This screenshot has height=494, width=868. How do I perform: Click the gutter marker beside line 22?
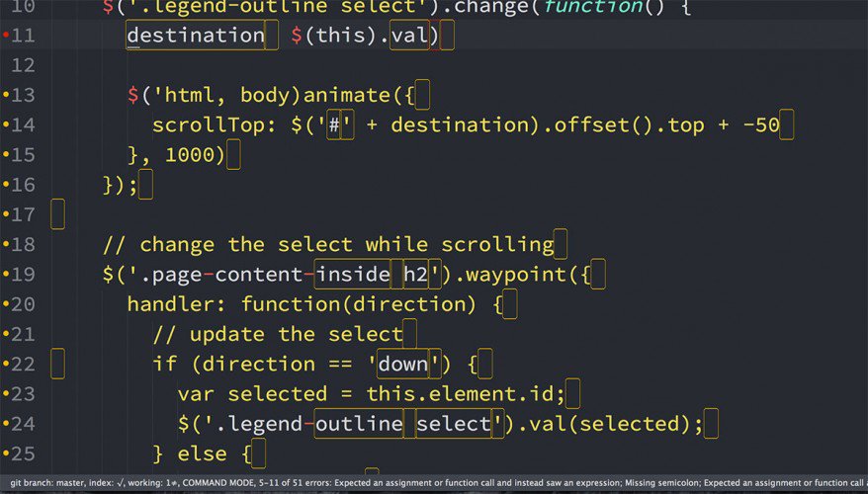coord(6,364)
